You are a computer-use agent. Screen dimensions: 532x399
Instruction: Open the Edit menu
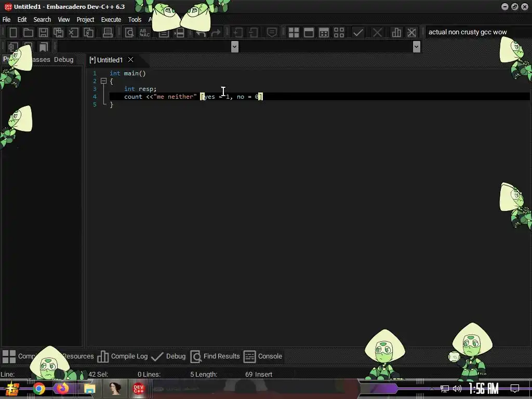(x=22, y=19)
